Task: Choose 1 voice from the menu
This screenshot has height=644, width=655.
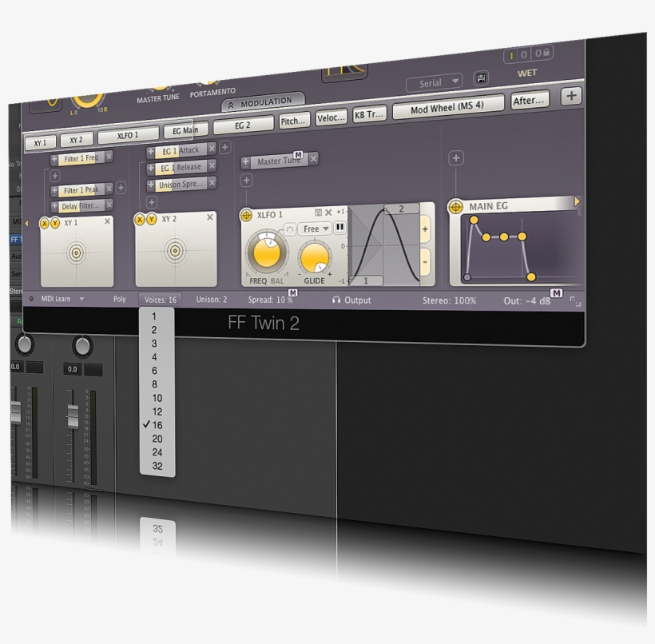Action: [157, 316]
